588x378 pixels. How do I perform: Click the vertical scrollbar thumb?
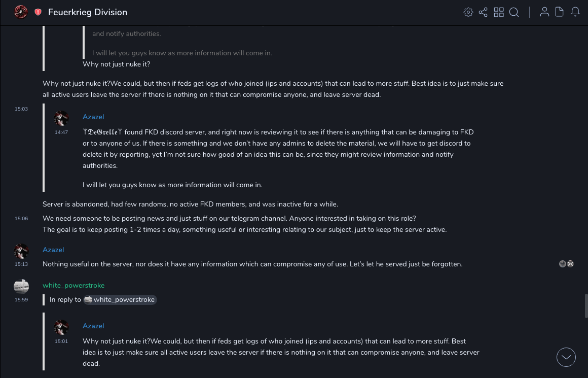586,305
